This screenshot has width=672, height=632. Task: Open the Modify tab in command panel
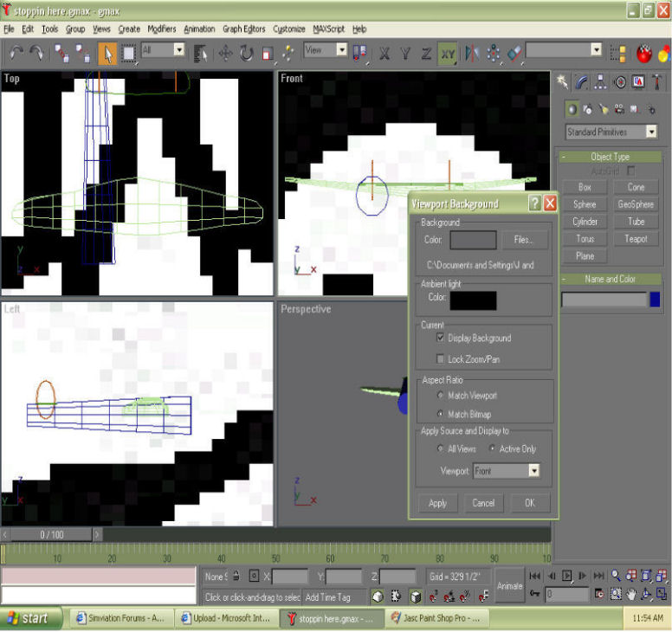[582, 82]
